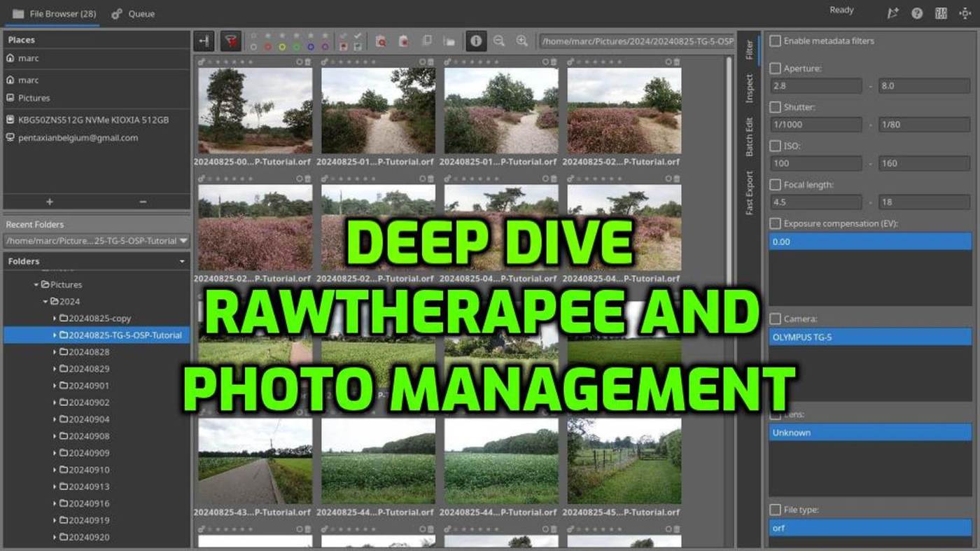Select the Batch Edit side tab
The height and width of the screenshot is (551, 980).
749,137
